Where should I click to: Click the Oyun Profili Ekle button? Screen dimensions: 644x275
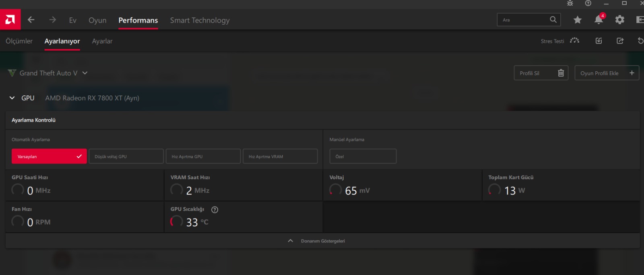[607, 73]
